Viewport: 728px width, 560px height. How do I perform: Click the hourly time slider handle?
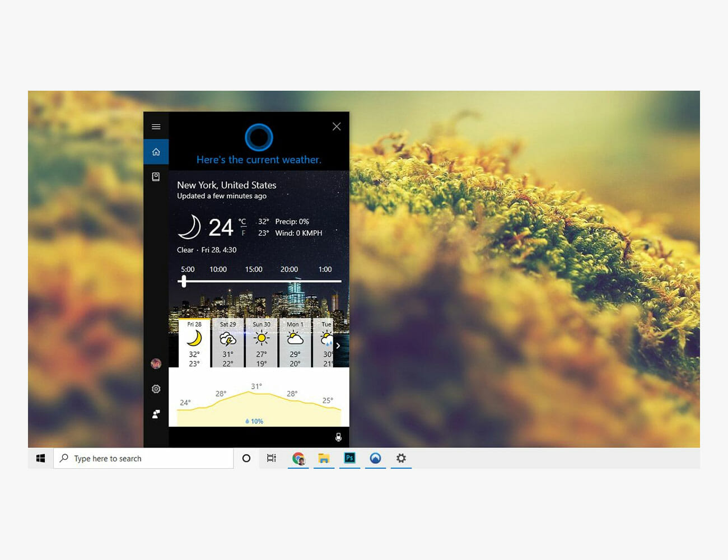pyautogui.click(x=184, y=281)
